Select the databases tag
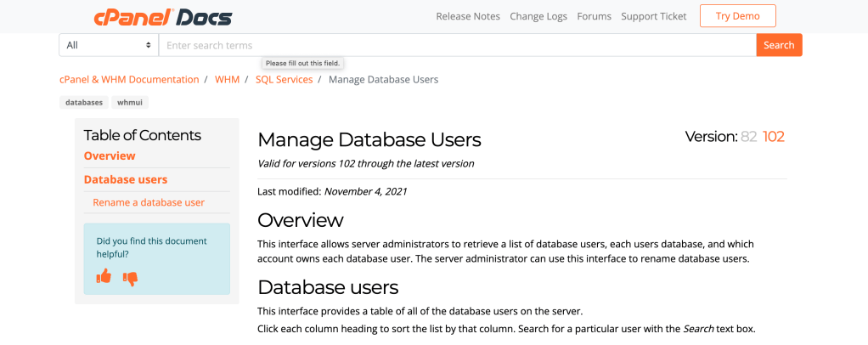The width and height of the screenshot is (868, 345). point(84,102)
